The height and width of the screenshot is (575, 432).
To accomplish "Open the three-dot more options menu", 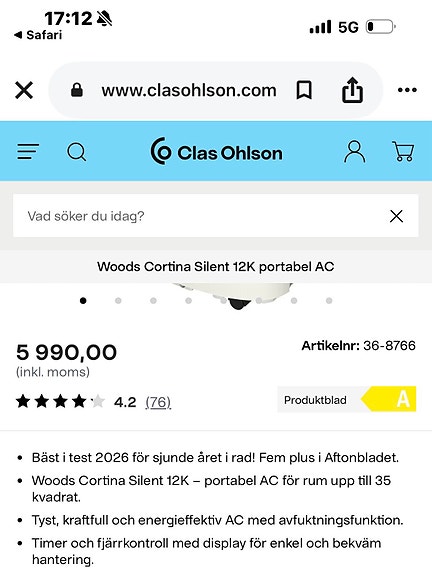I will tap(407, 90).
